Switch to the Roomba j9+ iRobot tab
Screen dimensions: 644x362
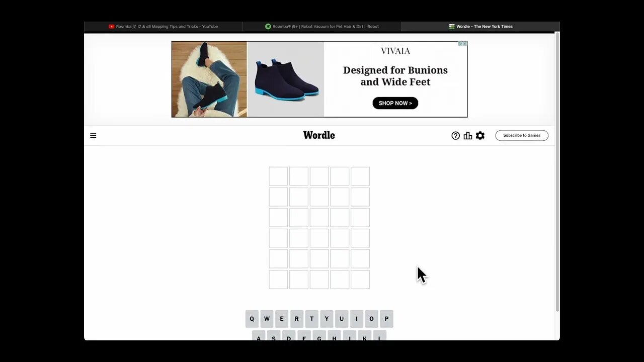321,26
